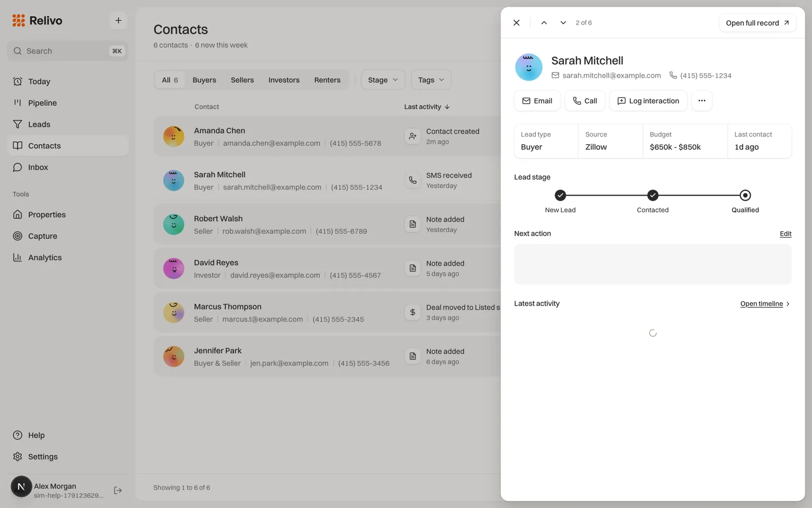
Task: Click the Help question mark icon
Action: (18, 435)
